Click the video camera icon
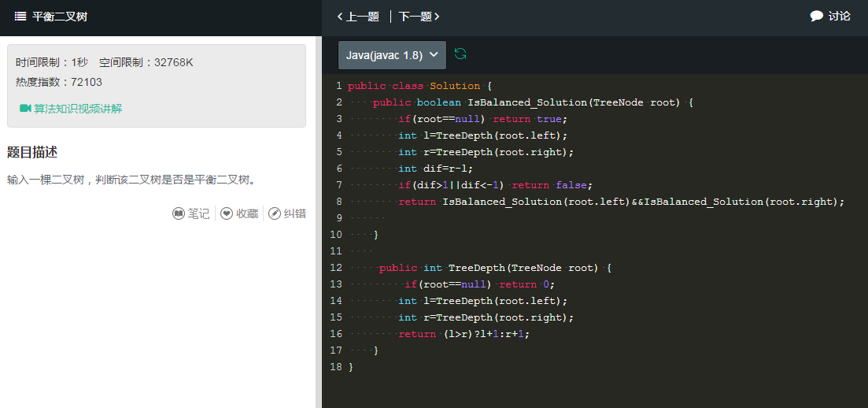This screenshot has width=868, height=408. point(25,108)
